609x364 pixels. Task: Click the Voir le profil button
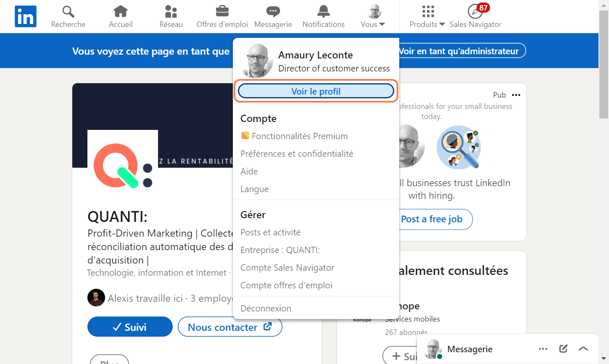pyautogui.click(x=316, y=91)
